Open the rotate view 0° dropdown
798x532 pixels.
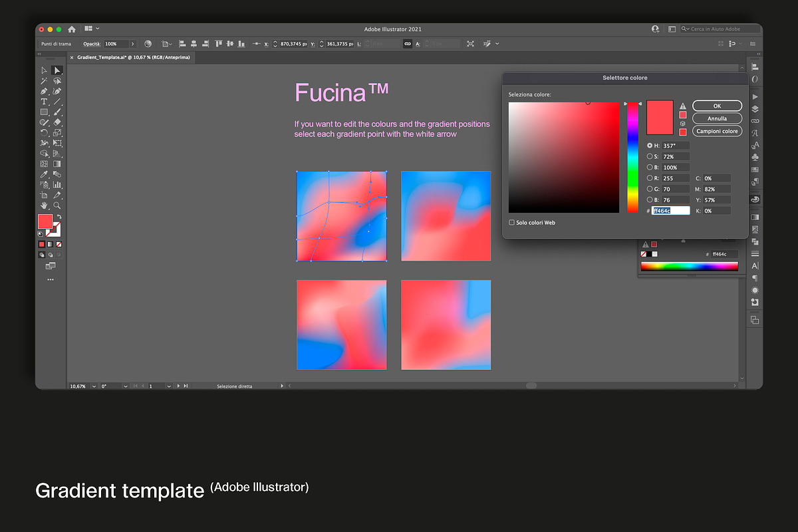click(x=124, y=386)
